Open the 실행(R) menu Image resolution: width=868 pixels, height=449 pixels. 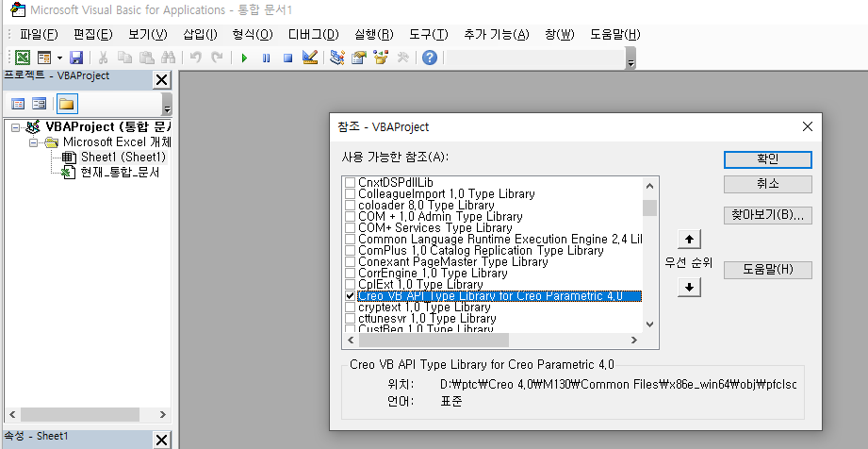[x=374, y=34]
